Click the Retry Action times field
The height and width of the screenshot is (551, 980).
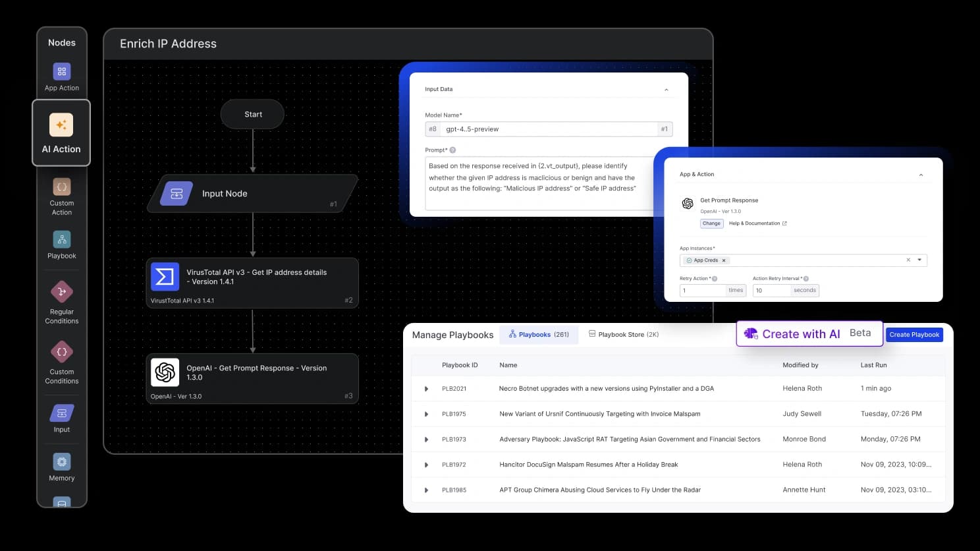coord(713,291)
